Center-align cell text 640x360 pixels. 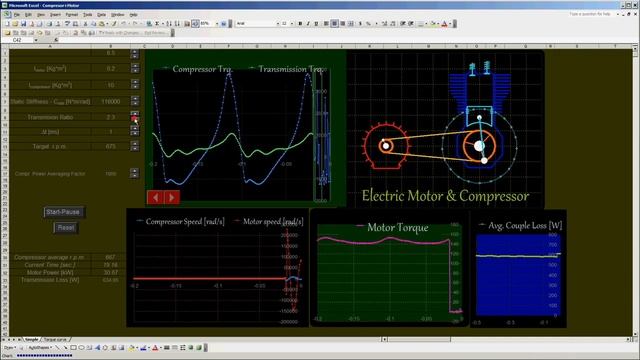pos(334,24)
